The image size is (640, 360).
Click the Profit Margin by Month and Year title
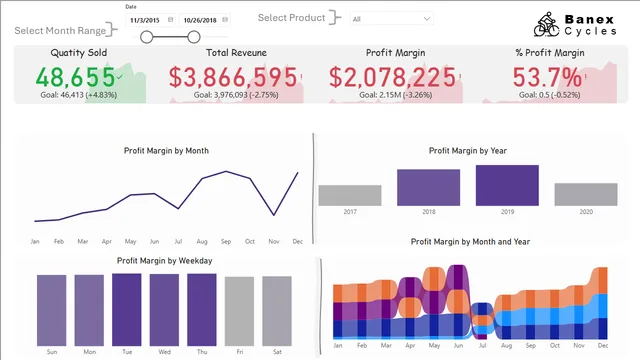tap(470, 242)
